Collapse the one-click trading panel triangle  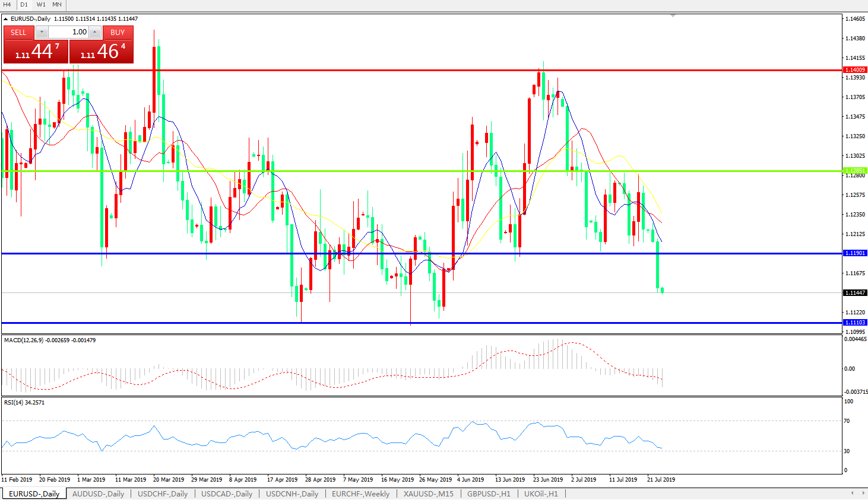[6, 19]
